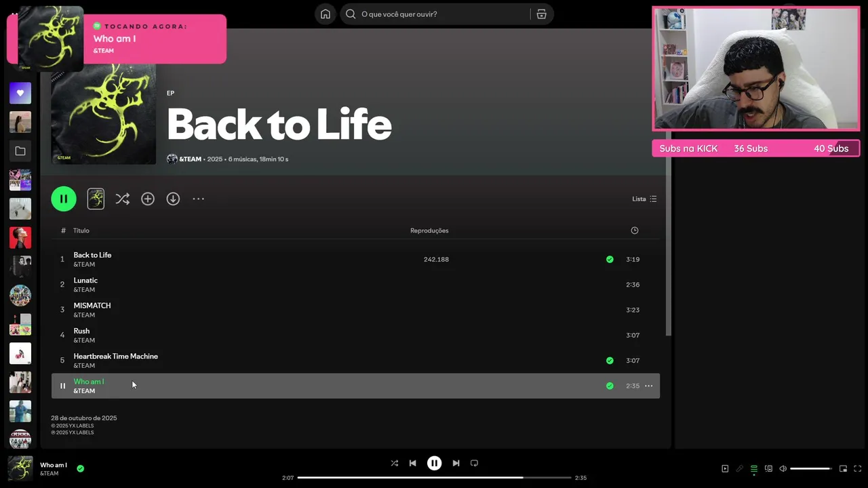
Task: Show lyrics with microphone icon
Action: pos(739,468)
